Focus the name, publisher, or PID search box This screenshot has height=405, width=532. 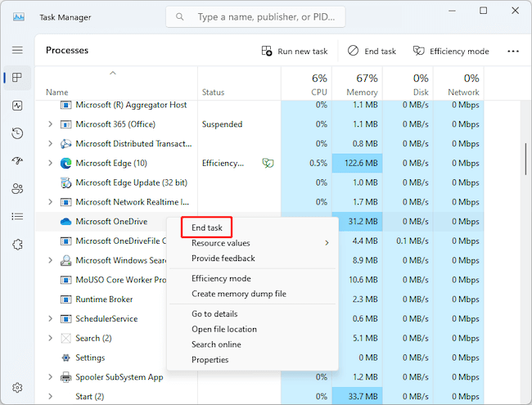[x=255, y=16]
